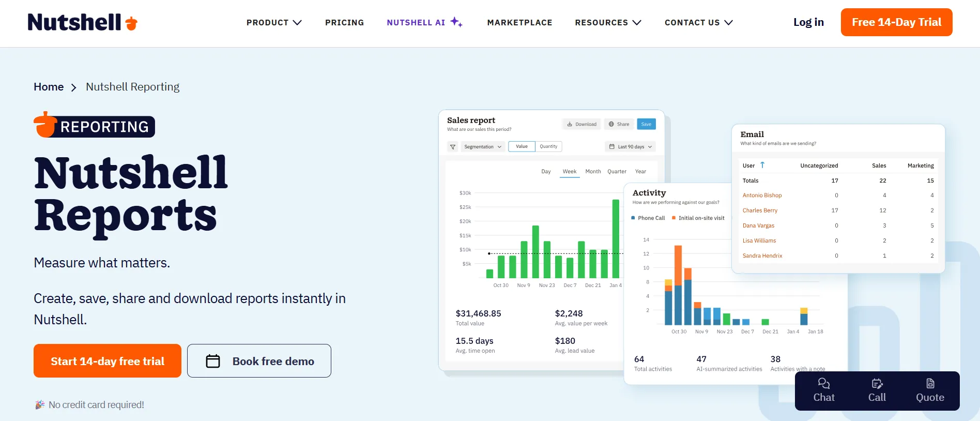Screen dimensions: 980x421
Task: Click Charles Berry in Email table
Action: click(x=760, y=210)
